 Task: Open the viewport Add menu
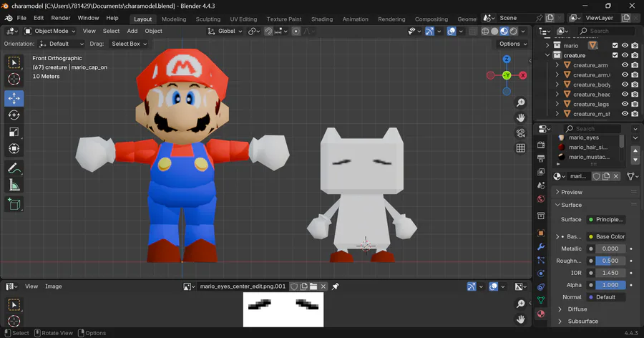(x=132, y=32)
